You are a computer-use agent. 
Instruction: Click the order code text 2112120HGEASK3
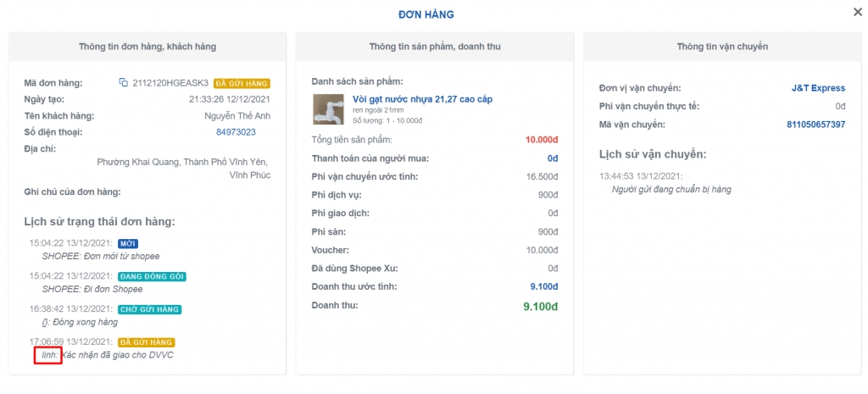point(171,83)
